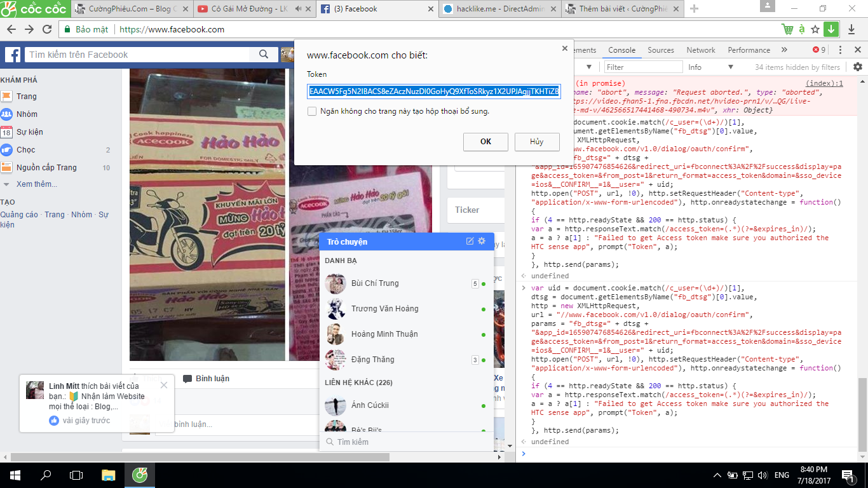
Task: Click the taskbar search icon
Action: [46, 475]
